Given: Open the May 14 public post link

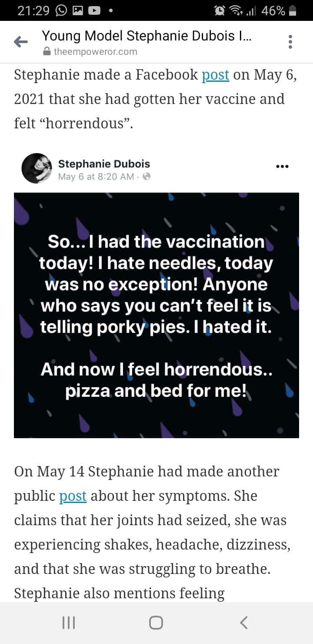Looking at the screenshot, I should 73,496.
